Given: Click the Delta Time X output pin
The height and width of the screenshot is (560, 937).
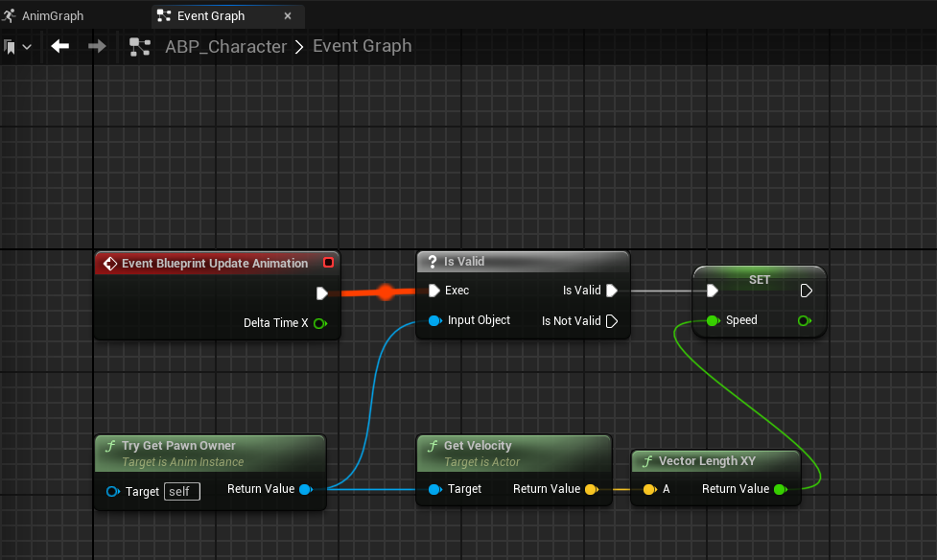Looking at the screenshot, I should (320, 323).
